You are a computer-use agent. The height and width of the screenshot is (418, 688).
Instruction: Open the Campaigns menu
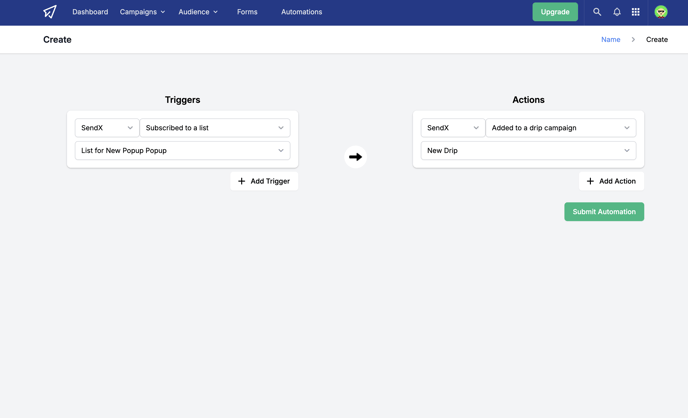click(x=142, y=12)
